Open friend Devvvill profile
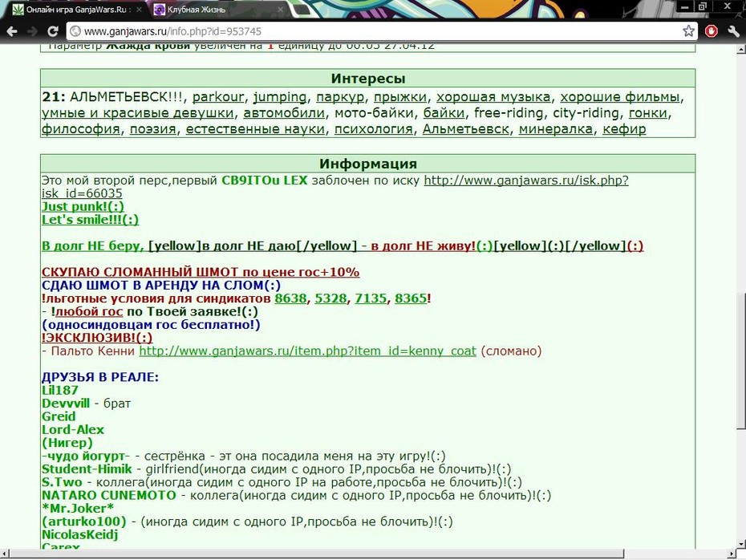 [66, 404]
